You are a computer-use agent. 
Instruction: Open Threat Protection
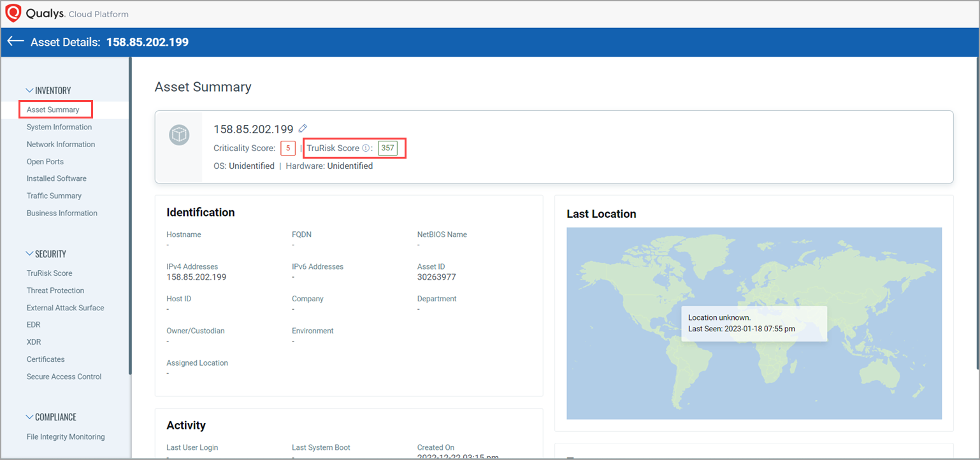(55, 291)
